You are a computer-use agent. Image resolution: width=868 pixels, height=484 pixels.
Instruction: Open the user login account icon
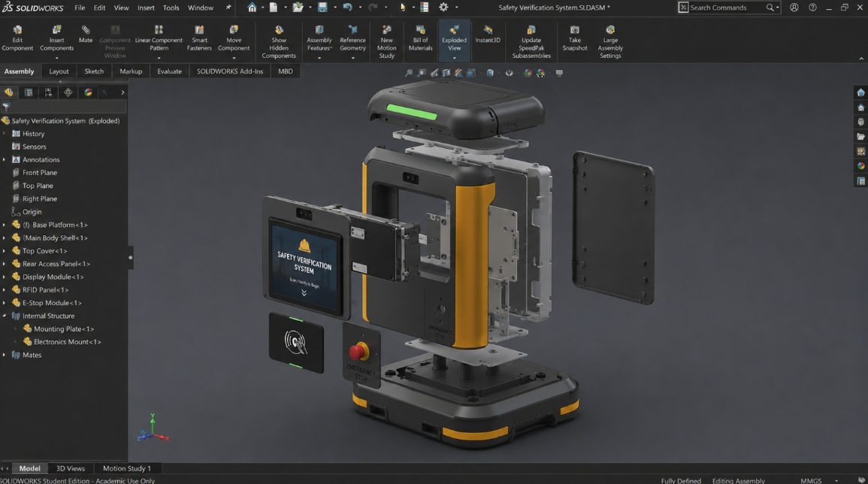point(794,8)
